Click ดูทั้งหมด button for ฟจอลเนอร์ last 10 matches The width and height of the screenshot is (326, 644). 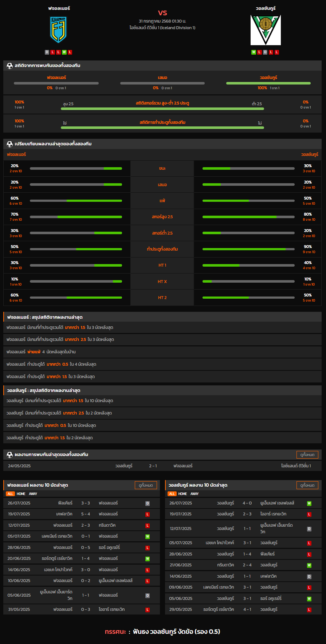tap(146, 485)
